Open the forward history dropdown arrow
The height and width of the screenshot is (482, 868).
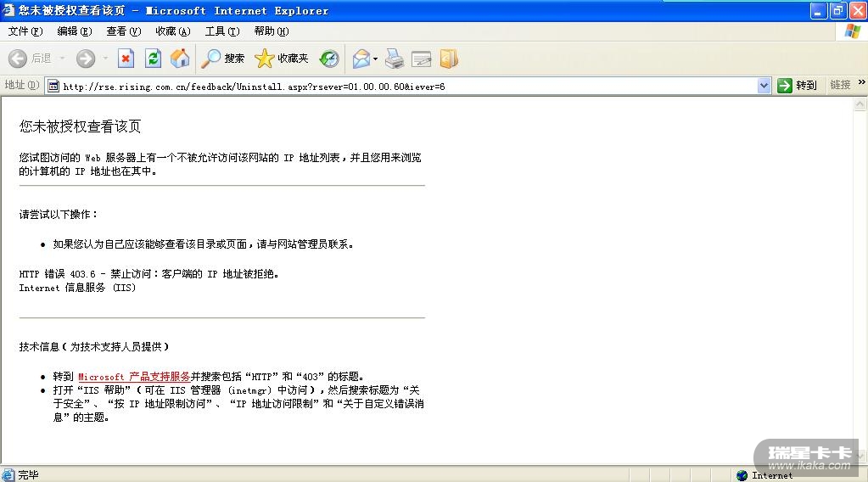click(x=105, y=58)
